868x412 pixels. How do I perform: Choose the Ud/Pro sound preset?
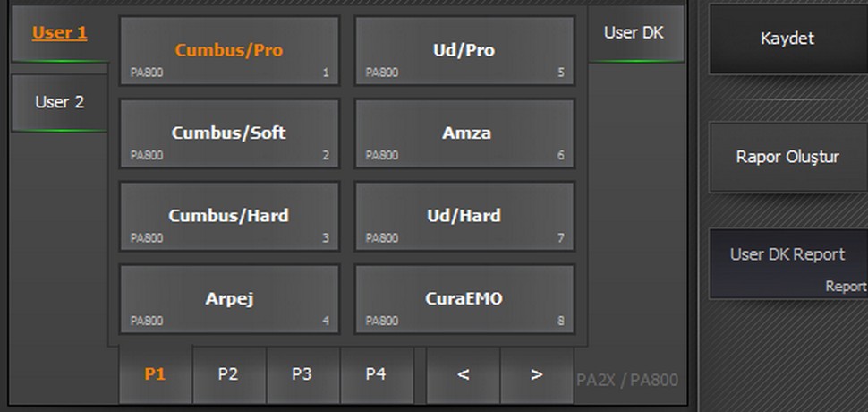(x=464, y=51)
